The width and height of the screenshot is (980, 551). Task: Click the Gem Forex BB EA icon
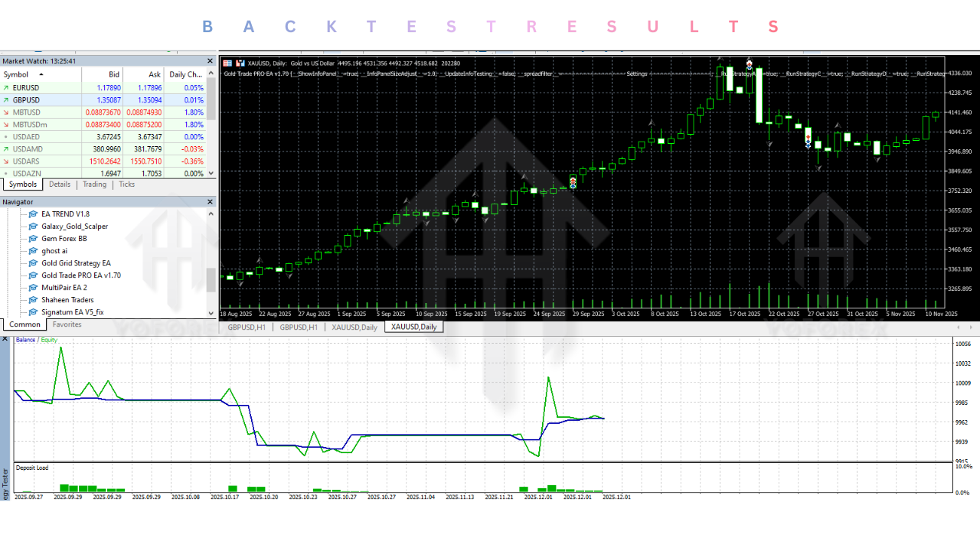34,238
